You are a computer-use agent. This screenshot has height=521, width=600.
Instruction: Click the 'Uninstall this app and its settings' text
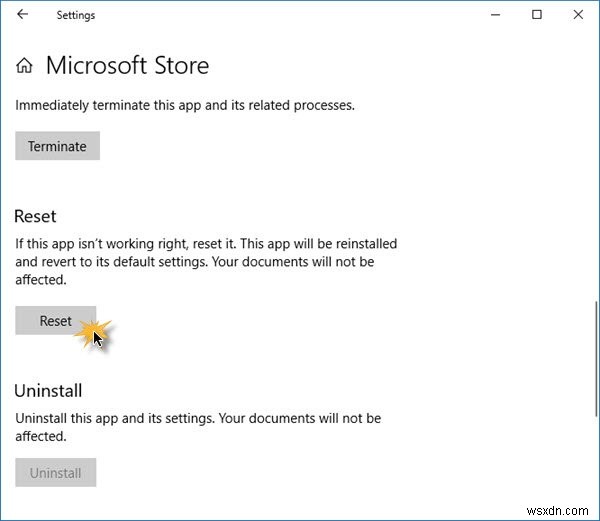point(198,427)
